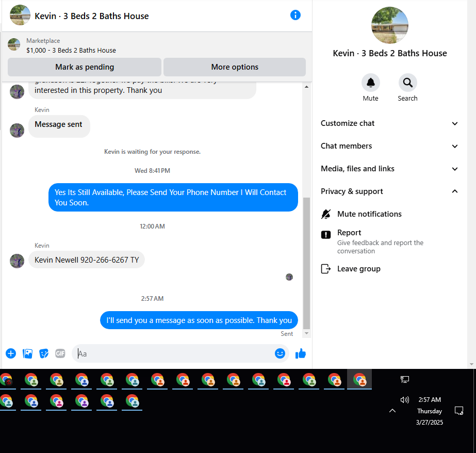Click the 'Yes Its Still Available' message bubble
This screenshot has height=453, width=476.
point(173,198)
